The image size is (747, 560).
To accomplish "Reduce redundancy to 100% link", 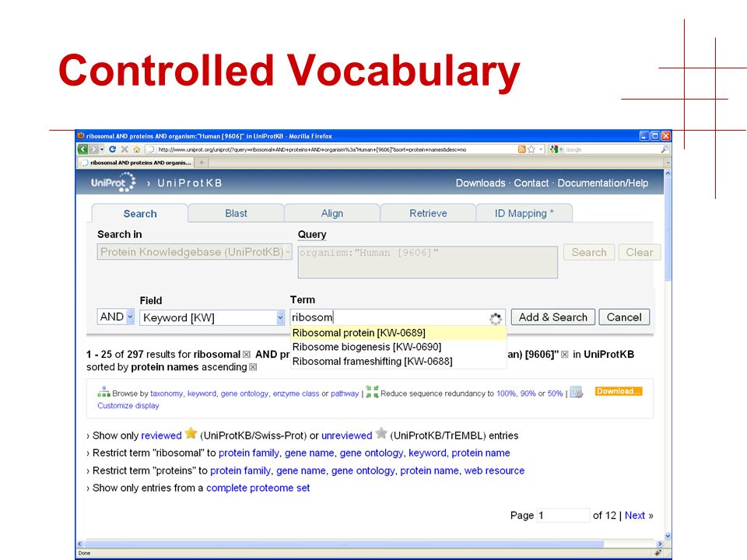I will click(506, 394).
